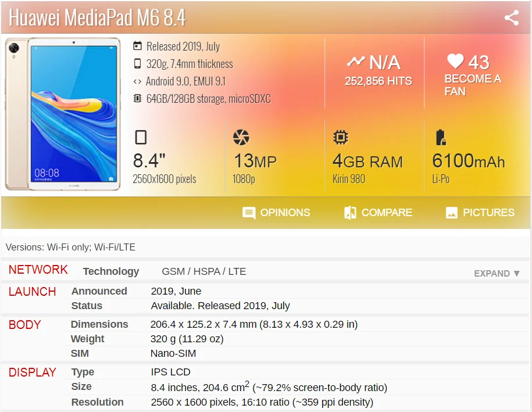Click the GSM / HSPA / LTE value
Image resolution: width=532 pixels, height=412 pixels.
(x=204, y=271)
